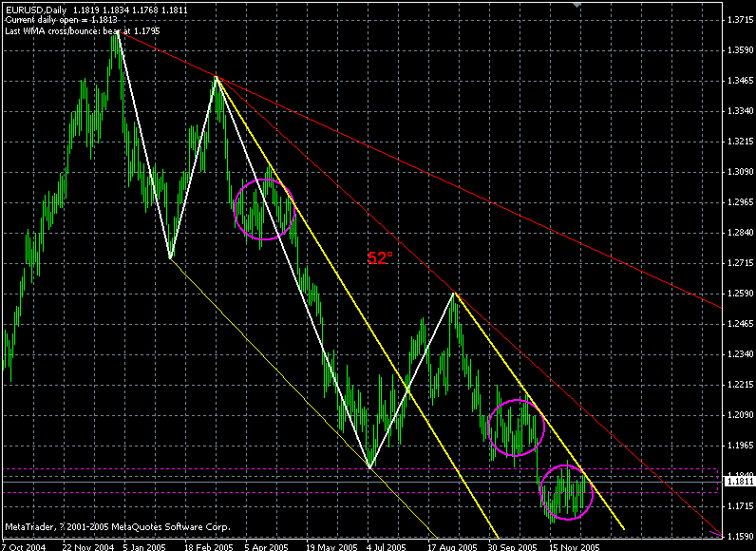This screenshot has height=551, width=756.
Task: Click price level 1.2215 on the axis
Action: tap(740, 384)
